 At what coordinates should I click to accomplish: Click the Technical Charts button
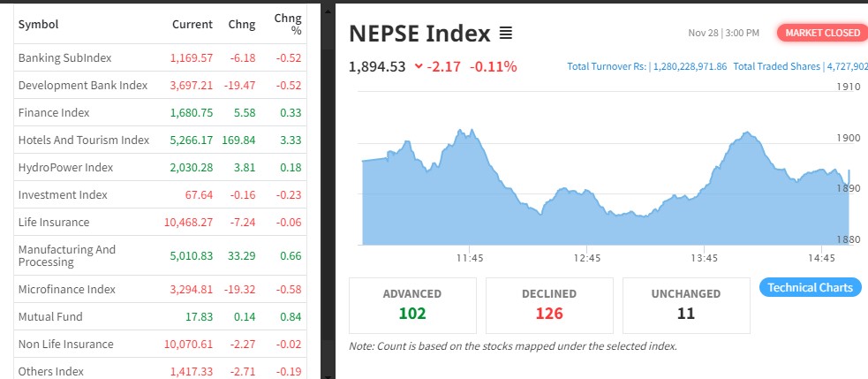tap(810, 287)
